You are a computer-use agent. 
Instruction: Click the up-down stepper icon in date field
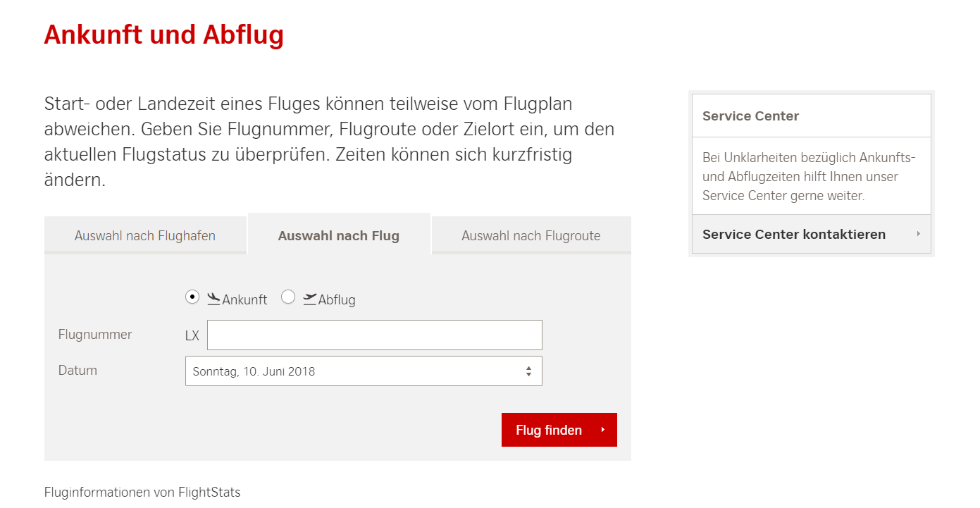(x=528, y=370)
